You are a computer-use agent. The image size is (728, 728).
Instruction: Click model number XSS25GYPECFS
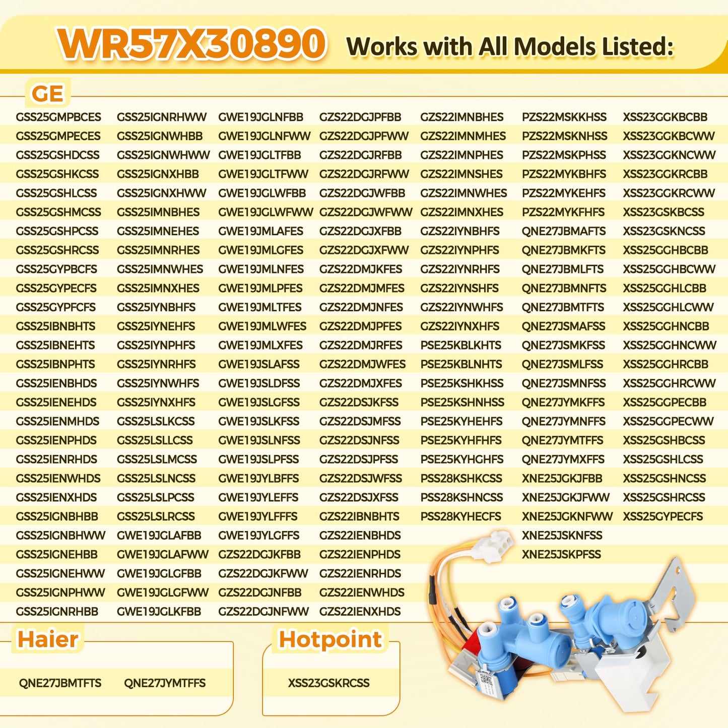coord(663,516)
